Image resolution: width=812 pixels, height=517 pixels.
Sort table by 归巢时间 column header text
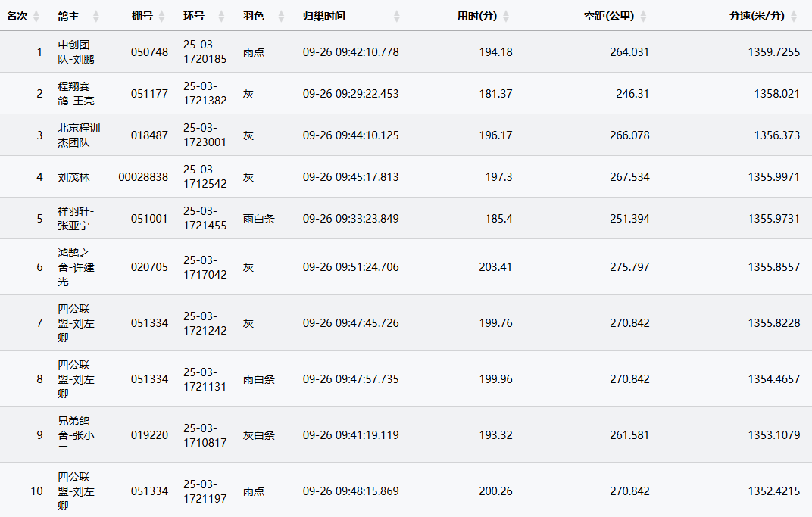[x=323, y=16]
